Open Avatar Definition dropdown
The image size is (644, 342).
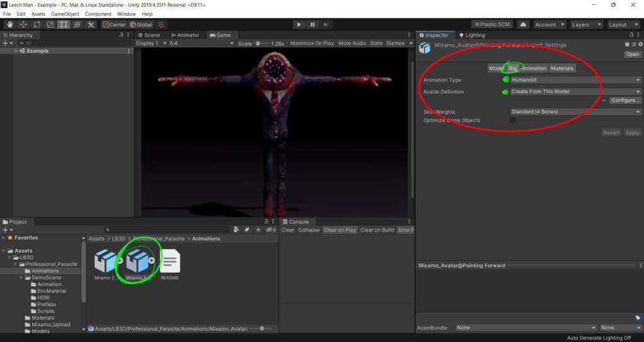575,92
